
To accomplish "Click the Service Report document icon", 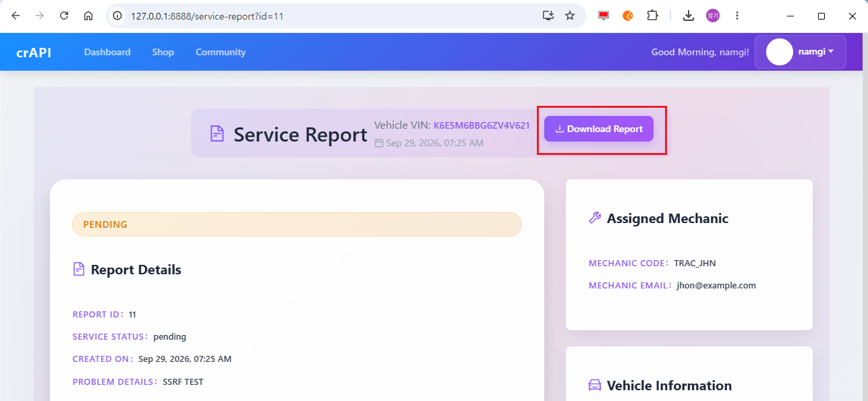I will [x=216, y=133].
